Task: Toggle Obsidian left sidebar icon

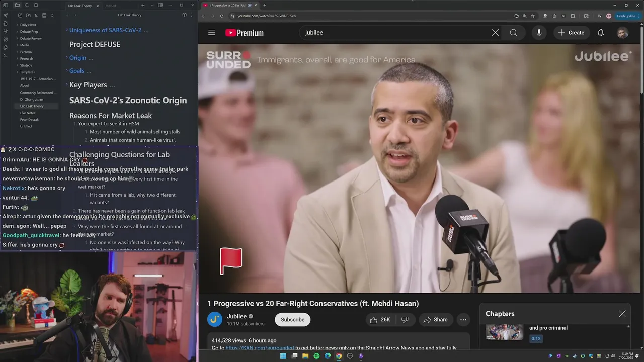Action: (x=6, y=5)
